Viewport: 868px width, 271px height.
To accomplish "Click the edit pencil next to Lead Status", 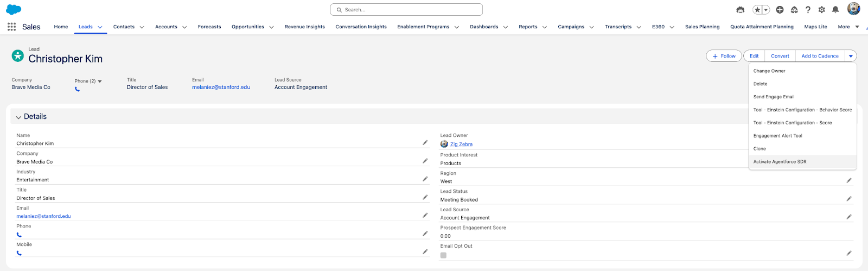I will pos(849,199).
